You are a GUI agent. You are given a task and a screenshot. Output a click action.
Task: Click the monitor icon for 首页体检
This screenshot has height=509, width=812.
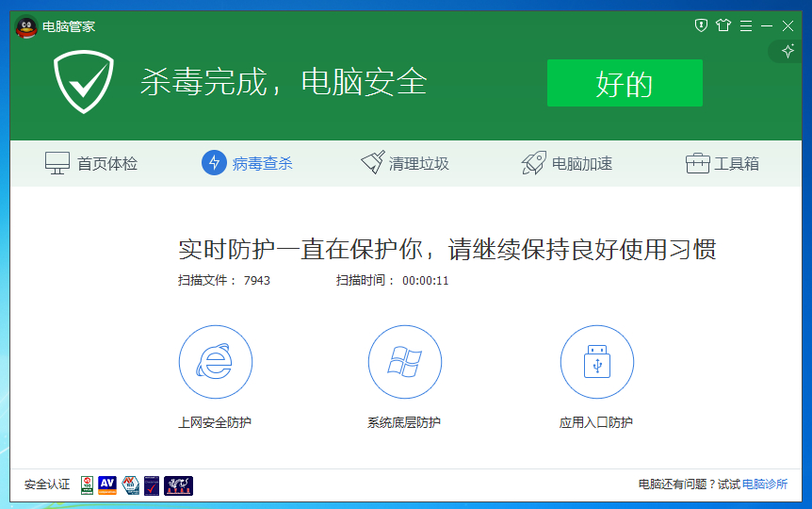(x=57, y=163)
